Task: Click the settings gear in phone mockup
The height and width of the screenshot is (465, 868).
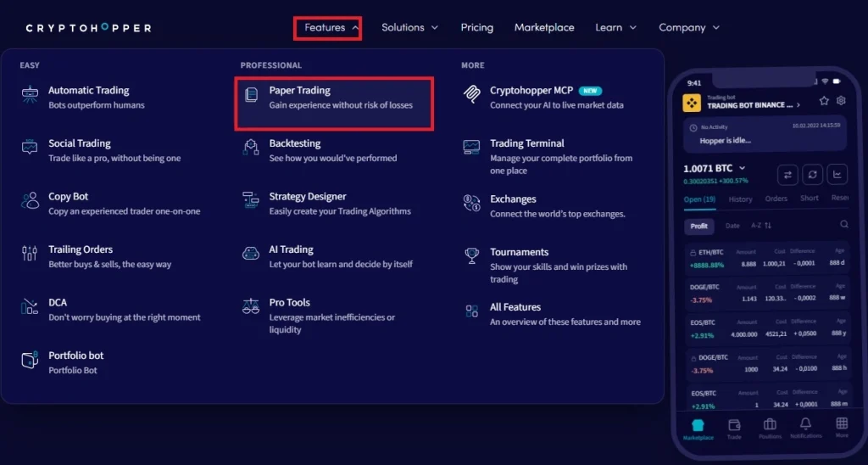Action: pyautogui.click(x=841, y=100)
